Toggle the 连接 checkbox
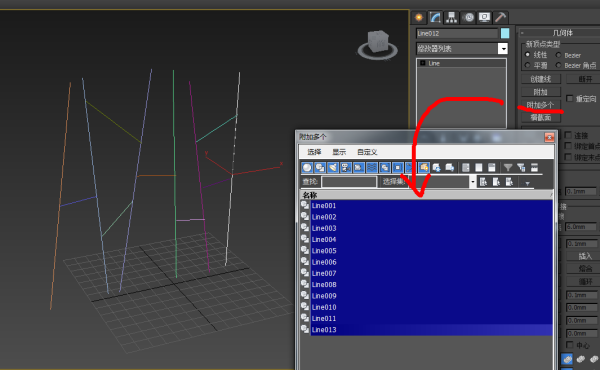 568,135
